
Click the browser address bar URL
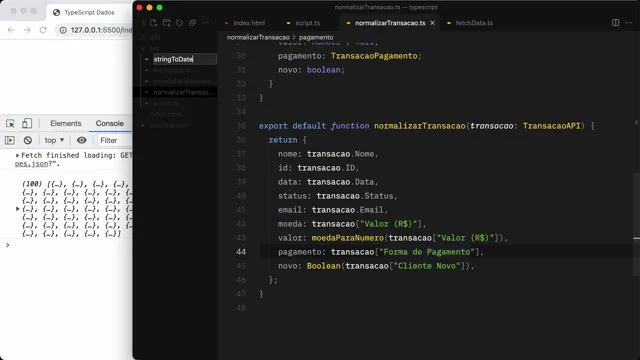coord(101,30)
